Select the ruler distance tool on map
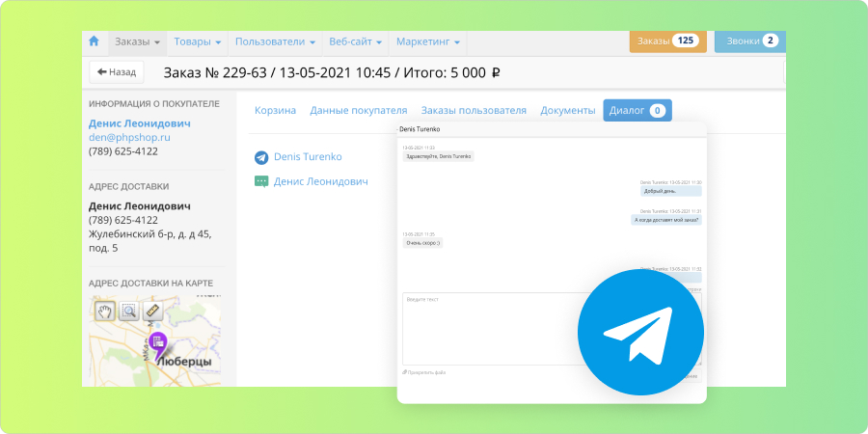The image size is (868, 434). coord(152,311)
